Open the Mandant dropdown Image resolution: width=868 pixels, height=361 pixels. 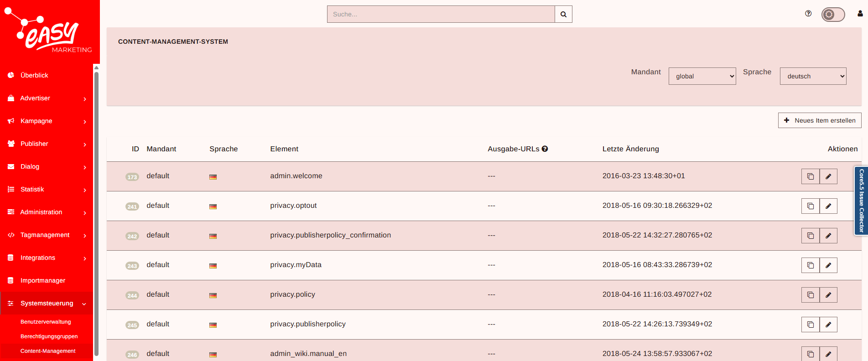pyautogui.click(x=702, y=76)
